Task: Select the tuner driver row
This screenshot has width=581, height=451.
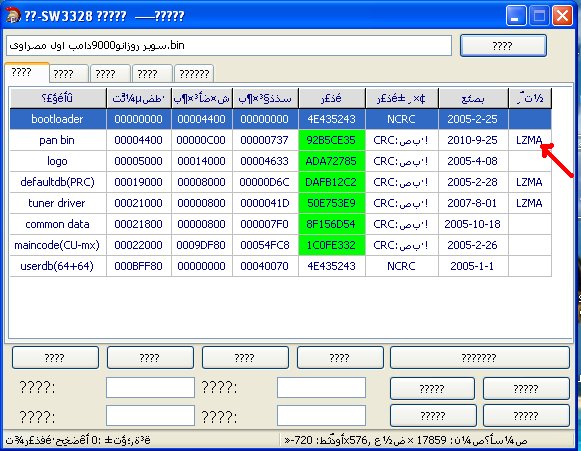Action: coord(280,203)
